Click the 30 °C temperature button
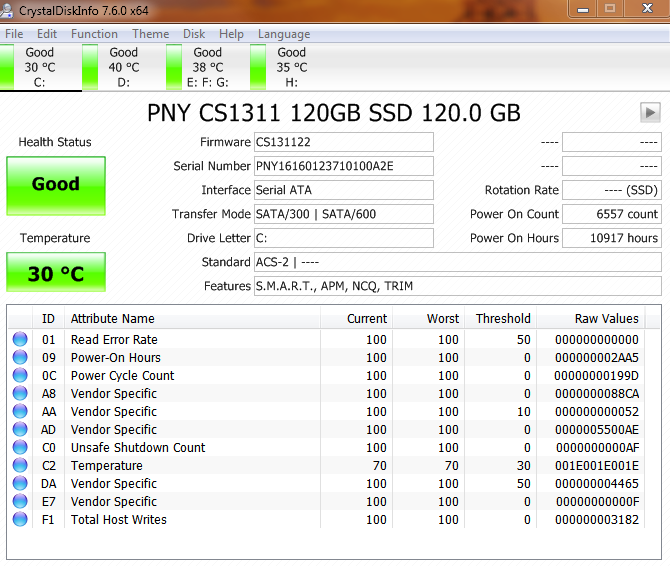The image size is (670, 566). tap(56, 273)
